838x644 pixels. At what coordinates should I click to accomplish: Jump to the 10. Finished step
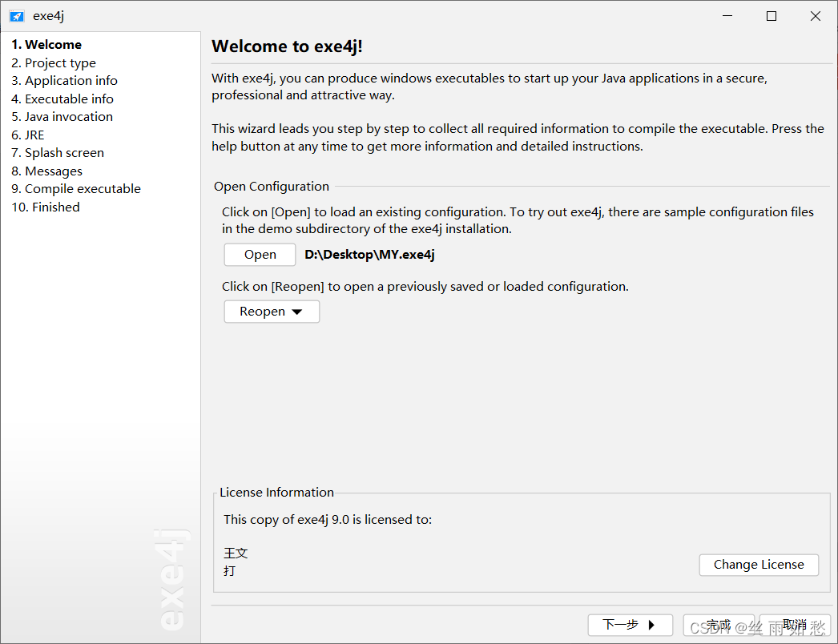pos(46,207)
